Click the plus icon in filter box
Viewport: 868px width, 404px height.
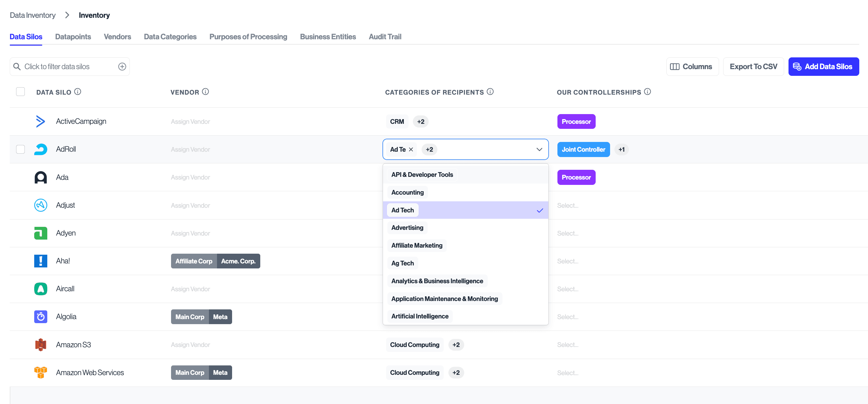(122, 66)
